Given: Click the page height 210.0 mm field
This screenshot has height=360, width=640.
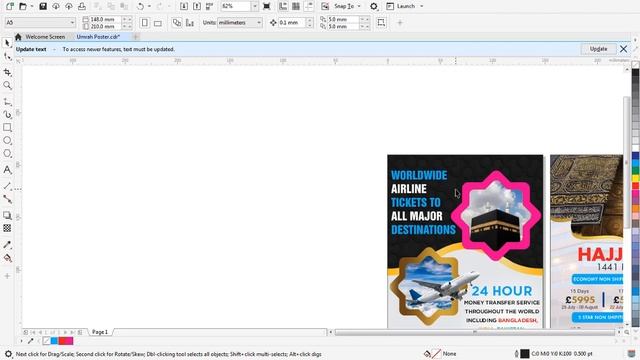Looking at the screenshot, I should [x=105, y=27].
